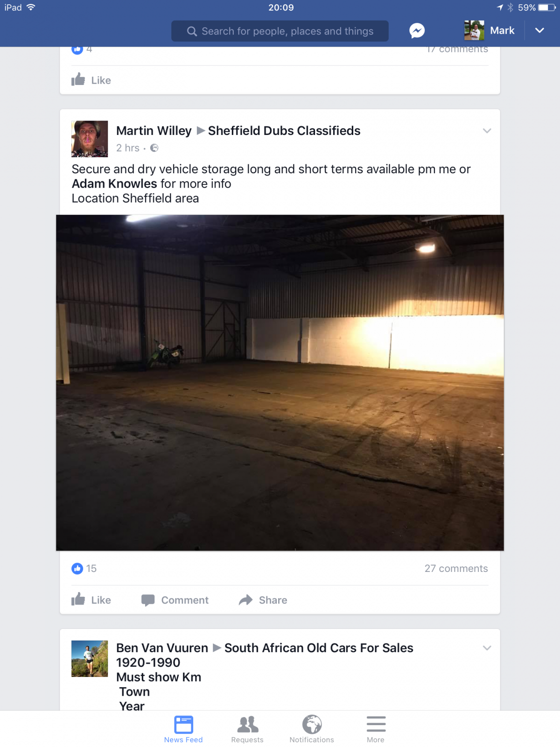560x747 pixels.
Task: Open the Requests tab
Action: tap(247, 729)
